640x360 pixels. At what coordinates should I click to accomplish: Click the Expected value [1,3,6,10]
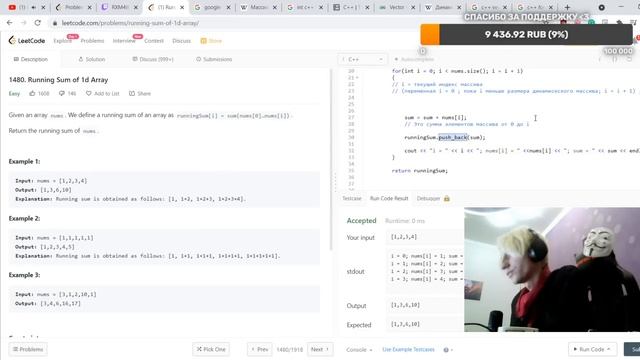(405, 324)
